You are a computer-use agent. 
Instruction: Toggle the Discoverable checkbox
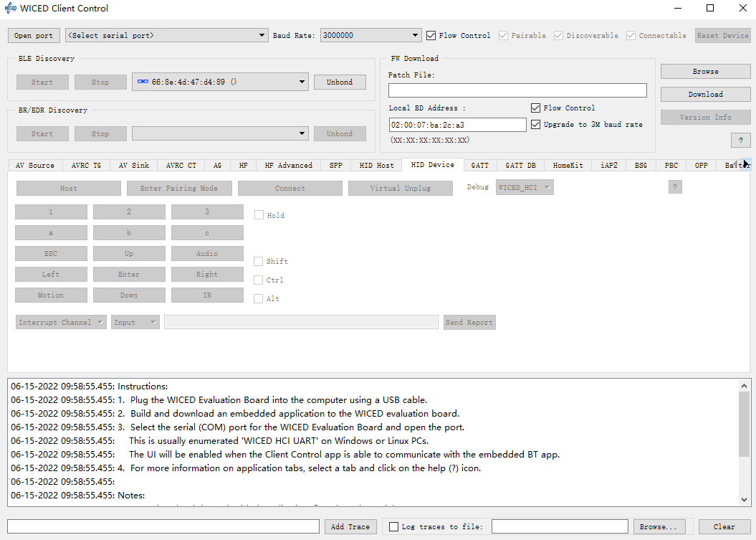(x=558, y=35)
